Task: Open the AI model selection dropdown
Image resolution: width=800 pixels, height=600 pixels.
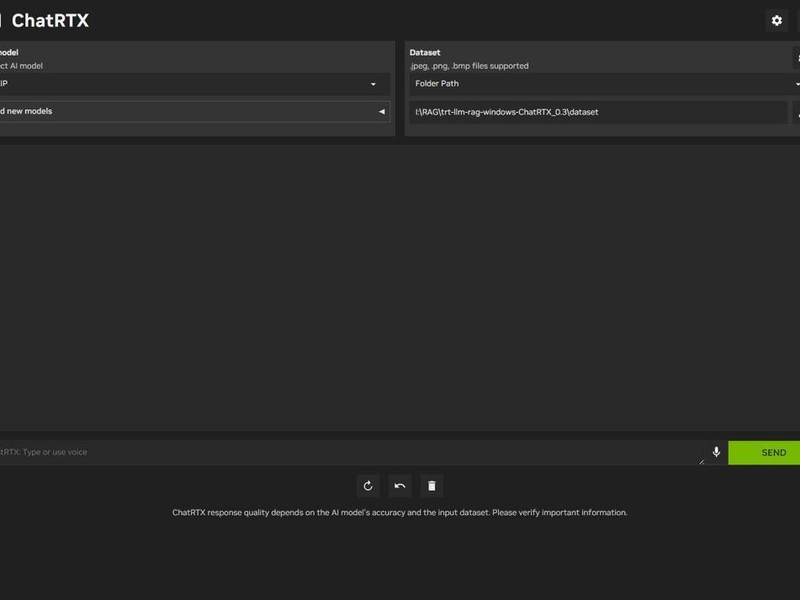Action: click(x=195, y=84)
